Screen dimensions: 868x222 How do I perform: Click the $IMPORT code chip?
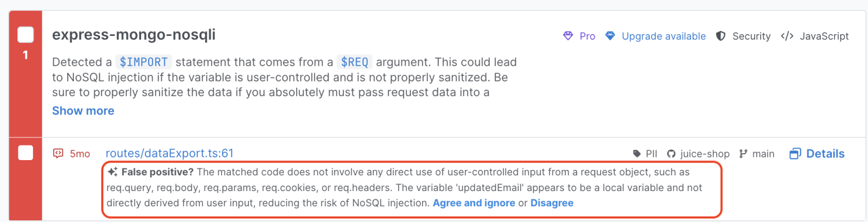point(143,62)
